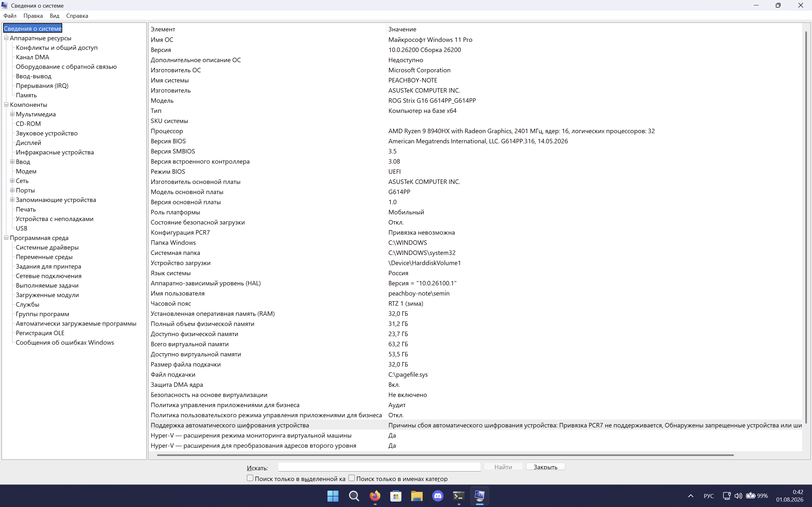The height and width of the screenshot is (507, 812).
Task: Collapse the Программная среда node
Action: point(6,238)
